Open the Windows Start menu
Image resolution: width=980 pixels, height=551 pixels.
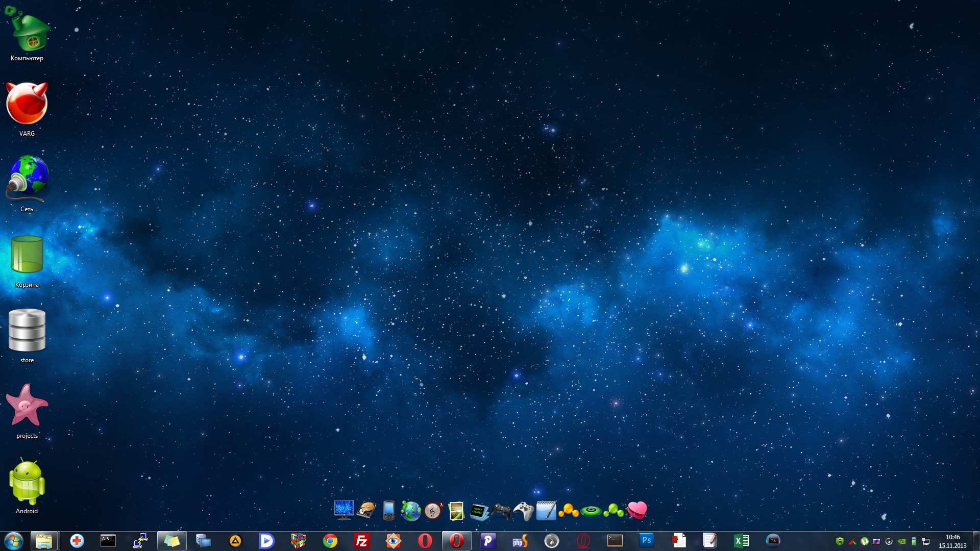point(13,541)
